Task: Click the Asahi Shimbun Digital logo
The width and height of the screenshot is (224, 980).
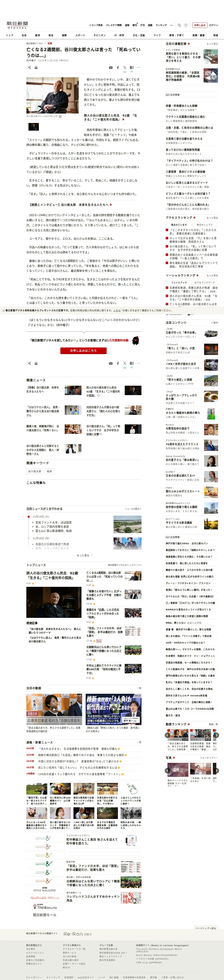Action: point(17,25)
